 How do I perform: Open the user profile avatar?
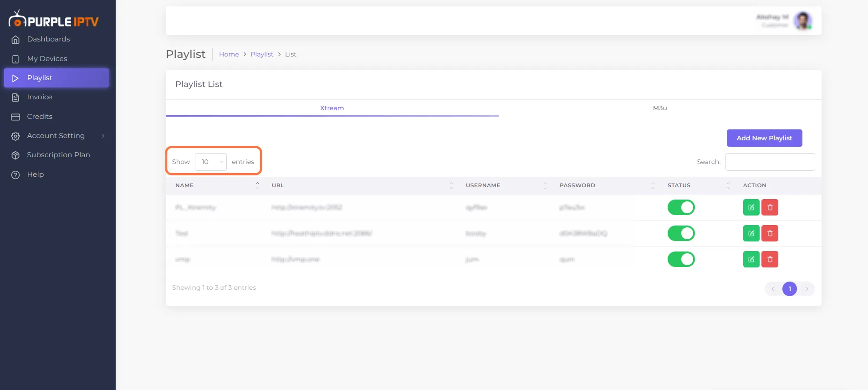coord(803,21)
